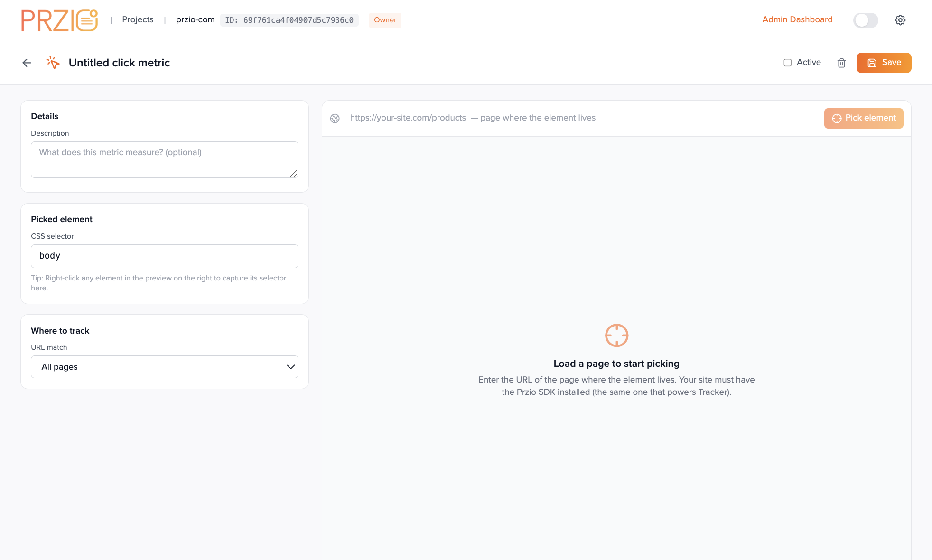Click the PRZIO logo

point(60,20)
